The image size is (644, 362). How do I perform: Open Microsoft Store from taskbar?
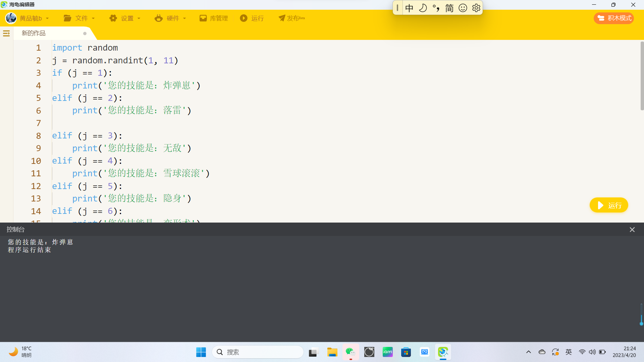coord(406,352)
